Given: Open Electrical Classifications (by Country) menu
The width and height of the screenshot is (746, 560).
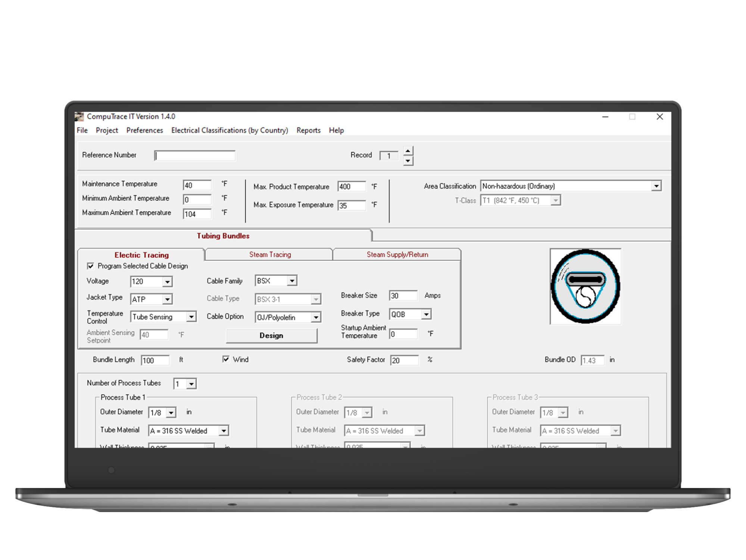Looking at the screenshot, I should tap(230, 130).
